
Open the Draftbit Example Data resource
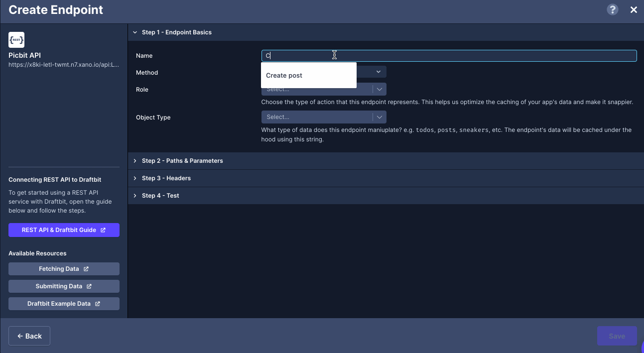click(64, 304)
